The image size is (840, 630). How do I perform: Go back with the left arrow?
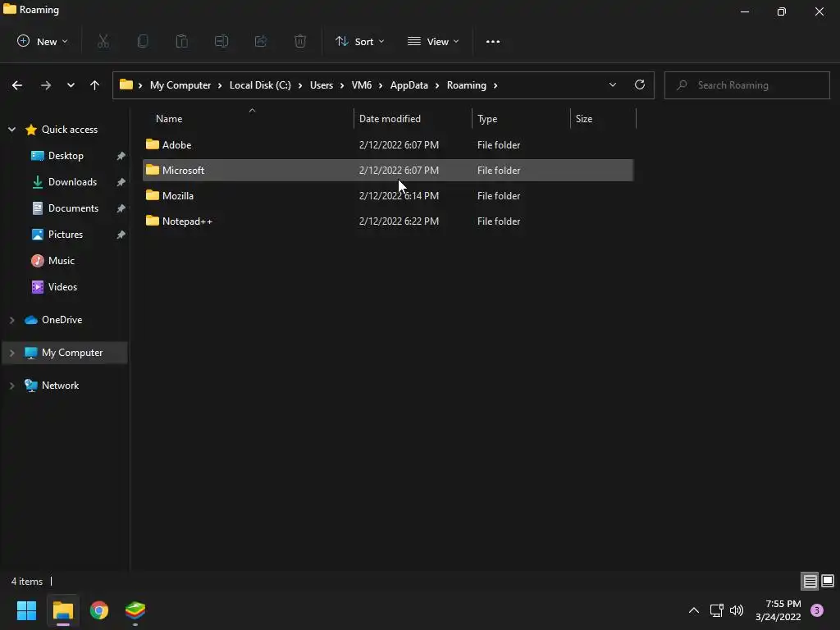tap(17, 85)
